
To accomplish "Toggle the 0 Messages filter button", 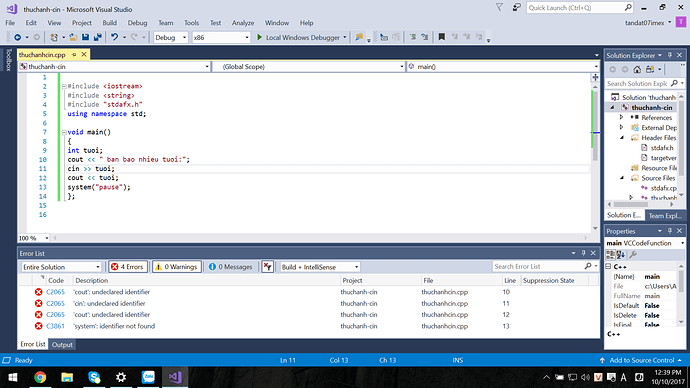I will pos(231,267).
